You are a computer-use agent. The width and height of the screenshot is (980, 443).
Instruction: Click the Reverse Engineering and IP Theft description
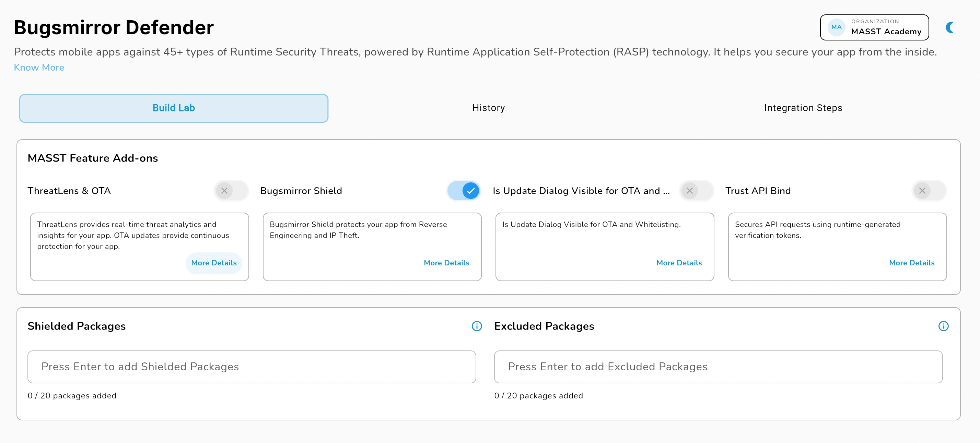click(358, 230)
